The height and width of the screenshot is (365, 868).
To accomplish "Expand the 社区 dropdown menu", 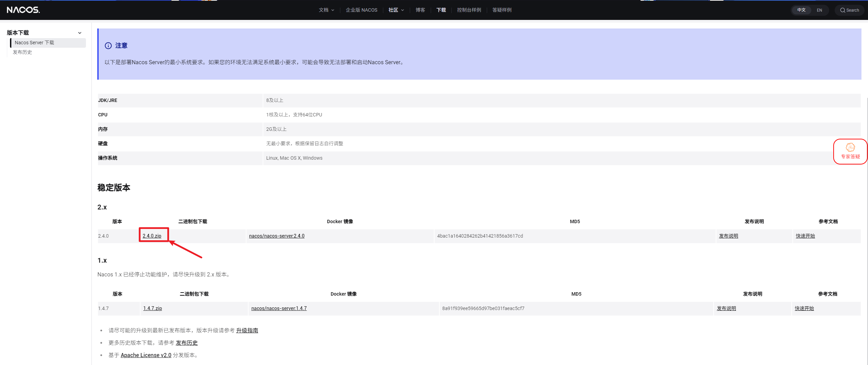I will [x=396, y=10].
